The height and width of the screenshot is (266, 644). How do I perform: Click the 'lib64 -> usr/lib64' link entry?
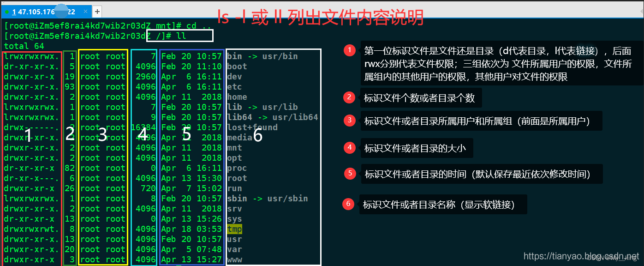pyautogui.click(x=273, y=117)
